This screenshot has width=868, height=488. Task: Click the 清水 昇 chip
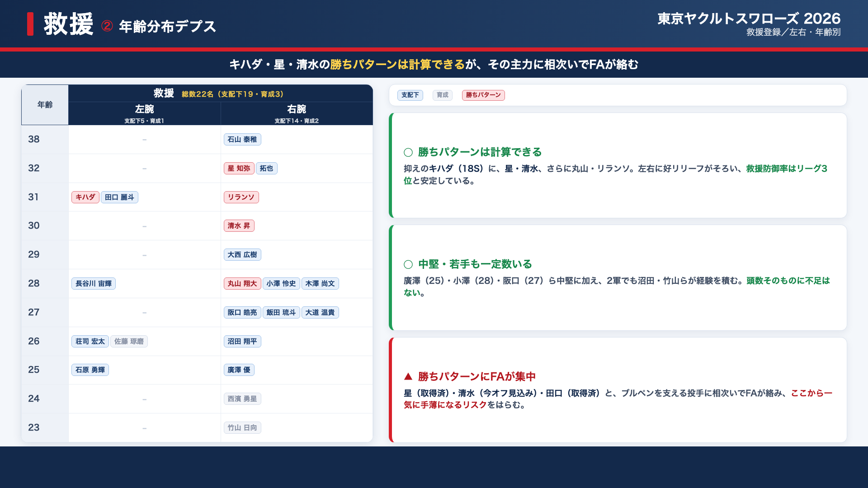click(x=239, y=226)
